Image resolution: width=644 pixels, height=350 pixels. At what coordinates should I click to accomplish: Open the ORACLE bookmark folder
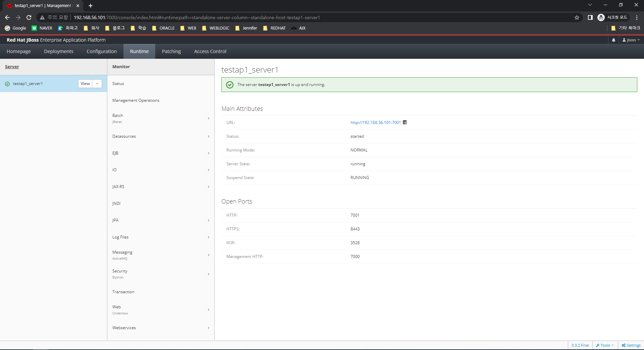(x=163, y=28)
